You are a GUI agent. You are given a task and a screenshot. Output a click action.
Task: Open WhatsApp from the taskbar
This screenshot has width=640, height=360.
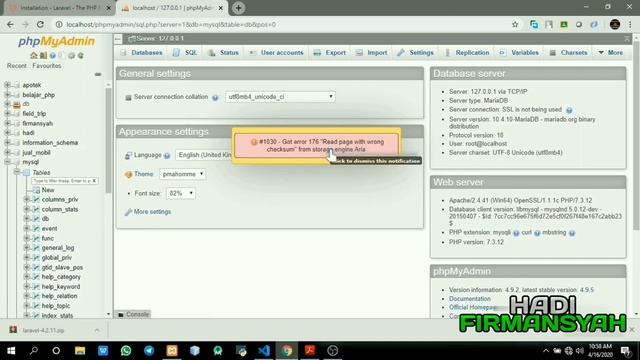point(126,351)
